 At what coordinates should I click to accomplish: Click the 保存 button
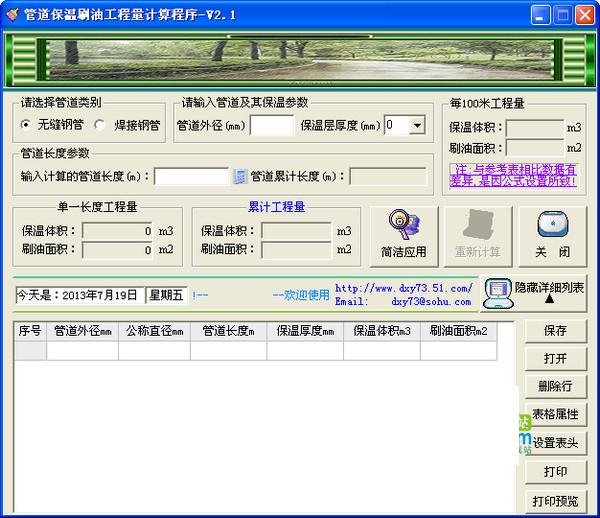click(x=555, y=330)
